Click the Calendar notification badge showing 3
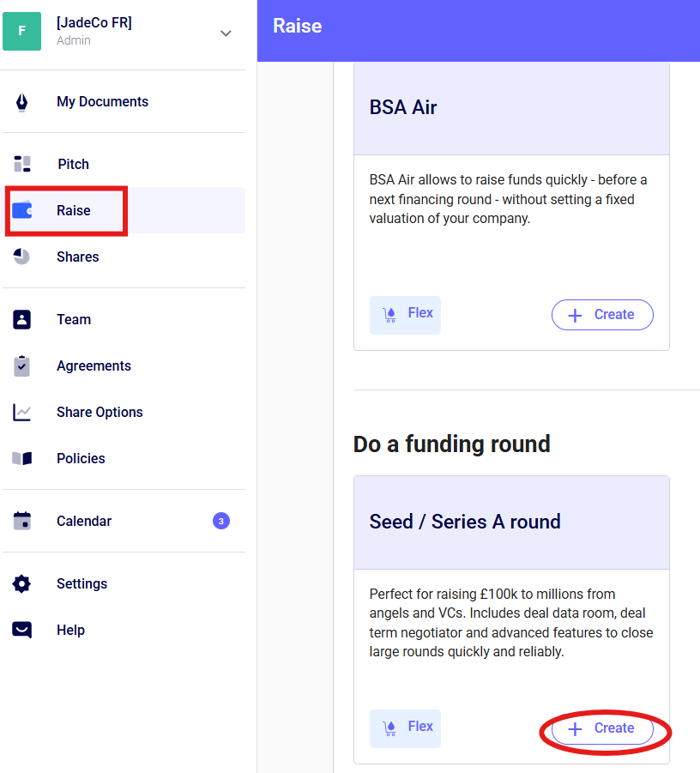This screenshot has height=773, width=700. (x=221, y=521)
